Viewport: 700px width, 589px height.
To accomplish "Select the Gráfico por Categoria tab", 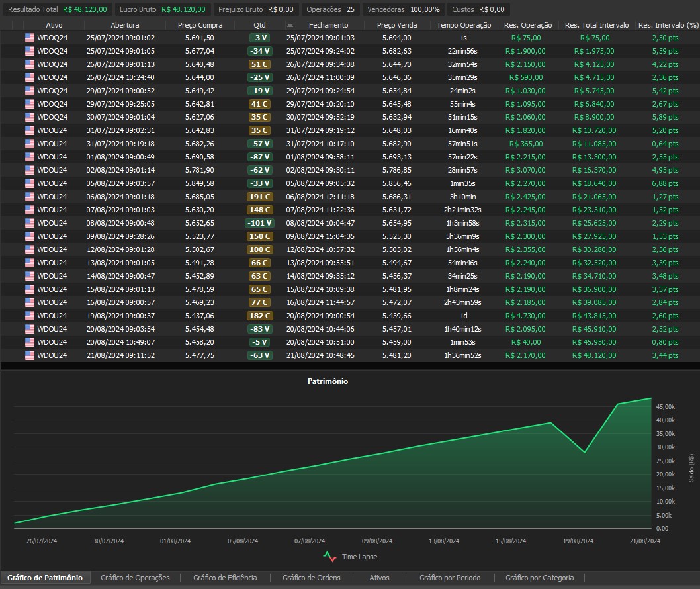I will 539,578.
